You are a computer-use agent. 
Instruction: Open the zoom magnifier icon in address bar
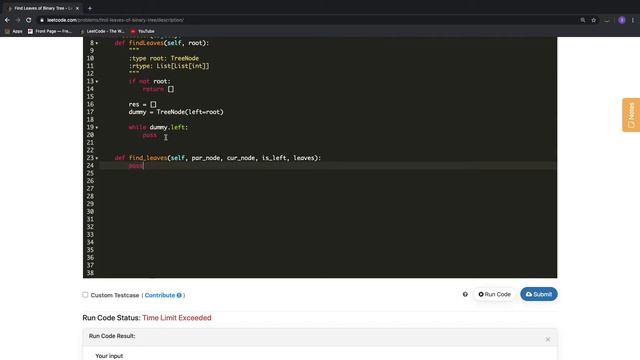(x=582, y=20)
